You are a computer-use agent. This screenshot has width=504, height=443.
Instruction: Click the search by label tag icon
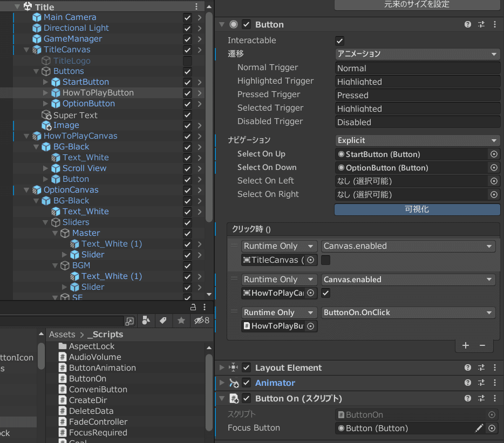(163, 320)
